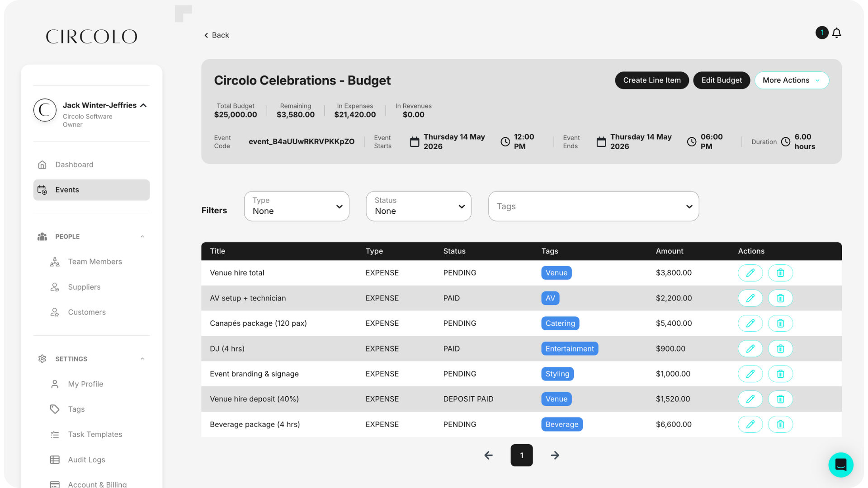The width and height of the screenshot is (868, 488).
Task: Edit the DJ (4 hrs) line item
Action: 750,349
